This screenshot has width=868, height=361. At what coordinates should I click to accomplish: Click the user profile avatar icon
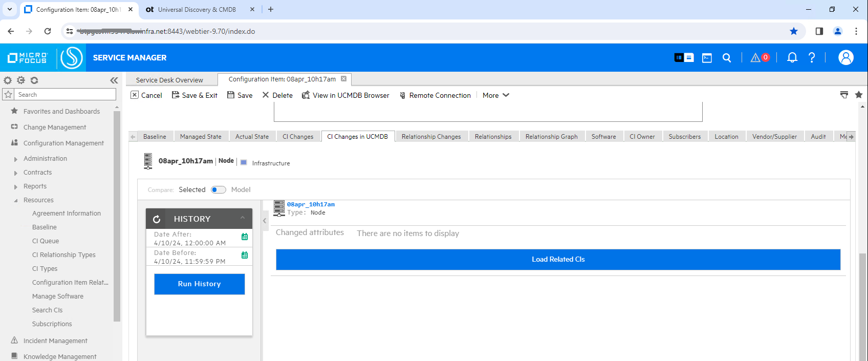click(845, 58)
